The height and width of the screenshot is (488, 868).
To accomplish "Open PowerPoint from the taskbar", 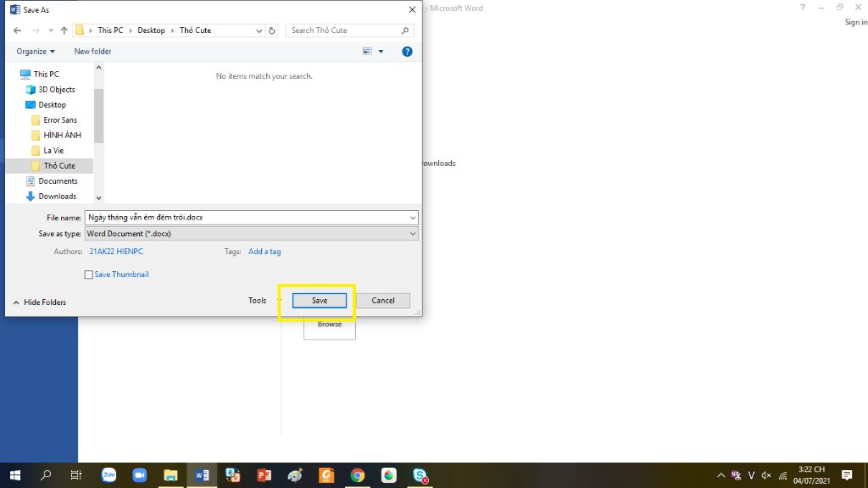I will [x=264, y=475].
